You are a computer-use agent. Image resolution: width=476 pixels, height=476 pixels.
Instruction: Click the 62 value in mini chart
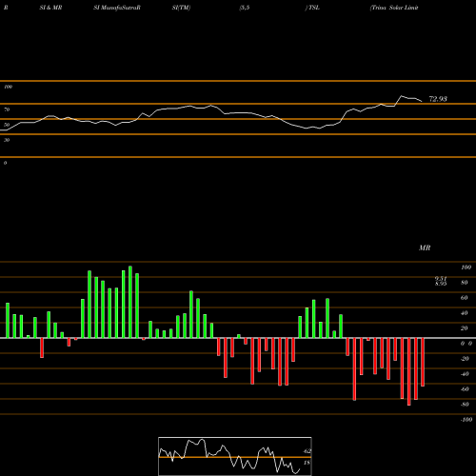click(307, 451)
